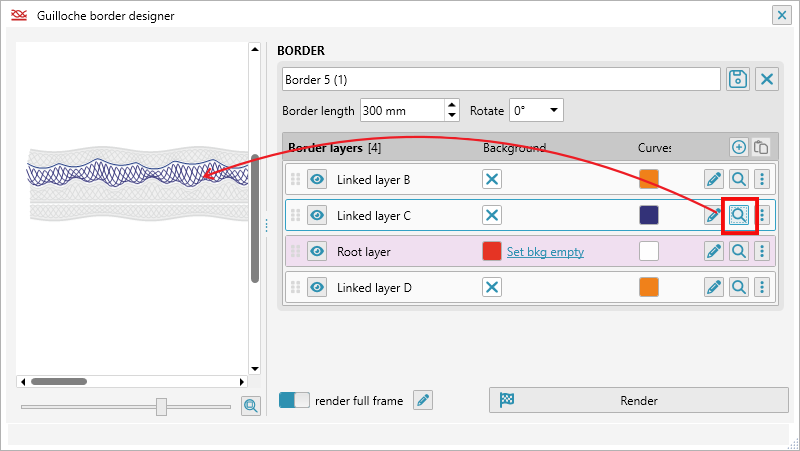
Task: Click zoom-fit icon below preview
Action: 251,406
